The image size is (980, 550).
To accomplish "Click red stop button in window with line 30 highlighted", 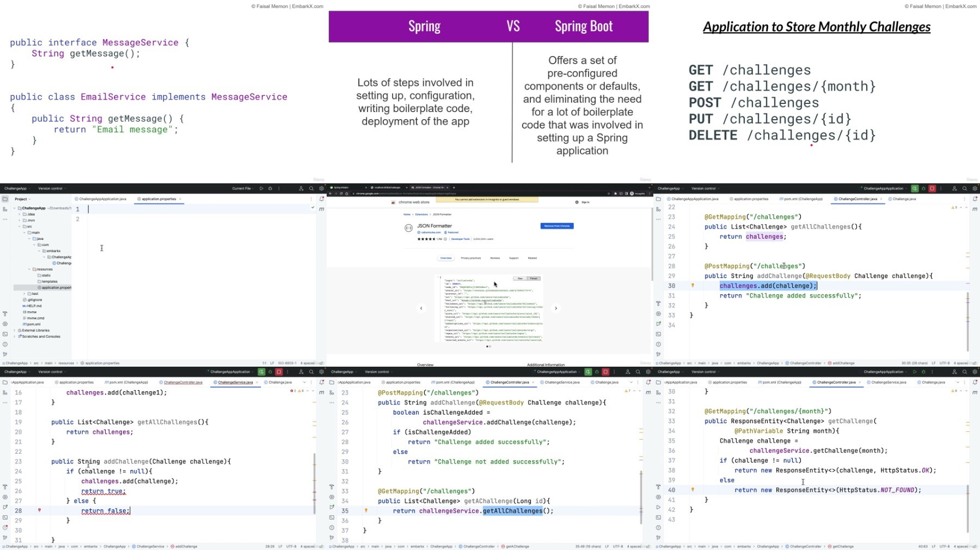I will 932,188.
